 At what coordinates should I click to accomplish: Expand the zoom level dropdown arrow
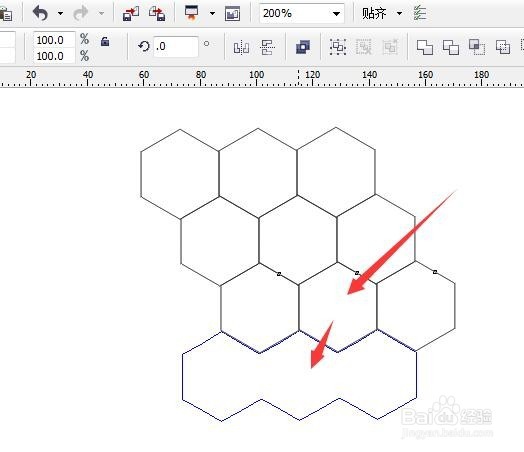click(x=337, y=14)
